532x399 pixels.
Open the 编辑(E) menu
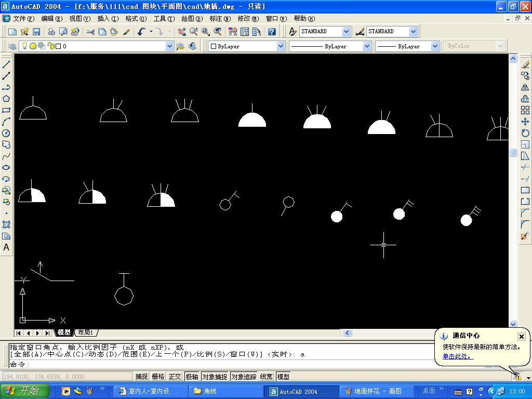coord(51,19)
